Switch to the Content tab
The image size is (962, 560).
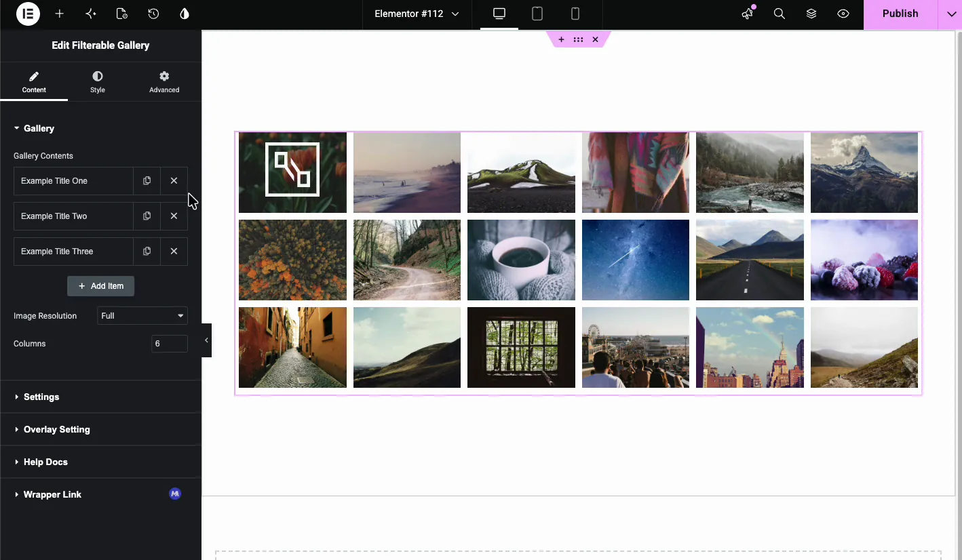tap(34, 82)
